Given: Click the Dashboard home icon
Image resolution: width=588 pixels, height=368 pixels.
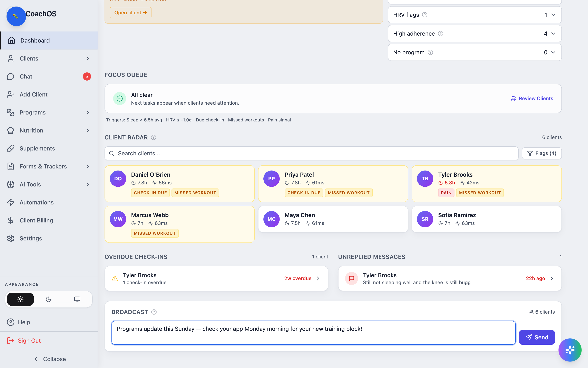Looking at the screenshot, I should (x=11, y=40).
